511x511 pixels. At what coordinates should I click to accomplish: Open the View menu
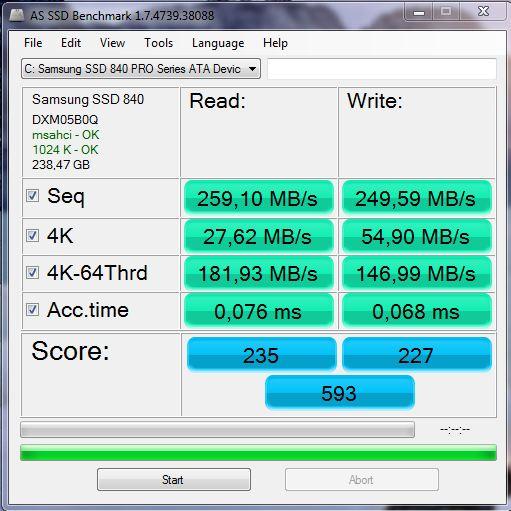point(113,43)
